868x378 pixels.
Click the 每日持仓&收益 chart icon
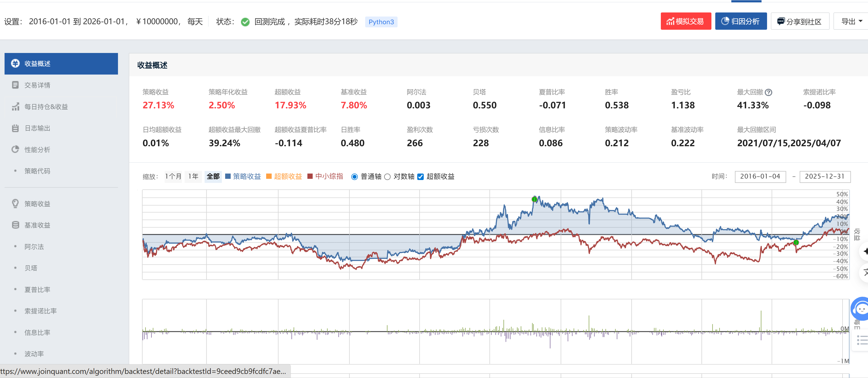pyautogui.click(x=16, y=106)
